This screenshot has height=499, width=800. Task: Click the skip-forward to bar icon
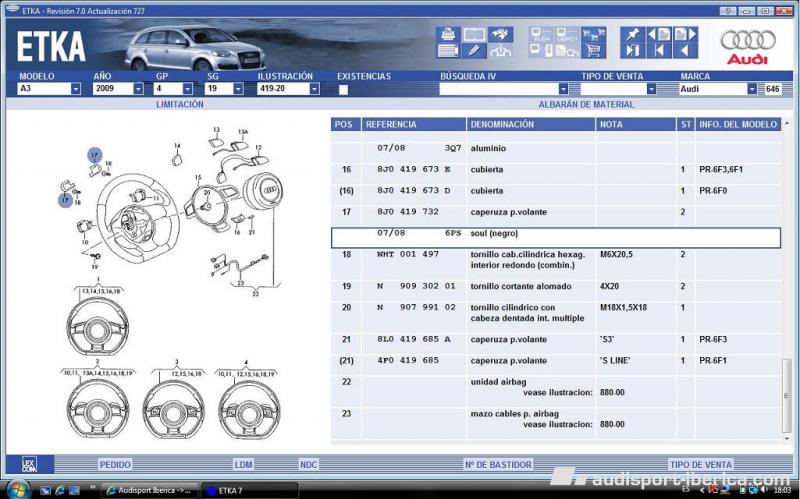coord(633,51)
